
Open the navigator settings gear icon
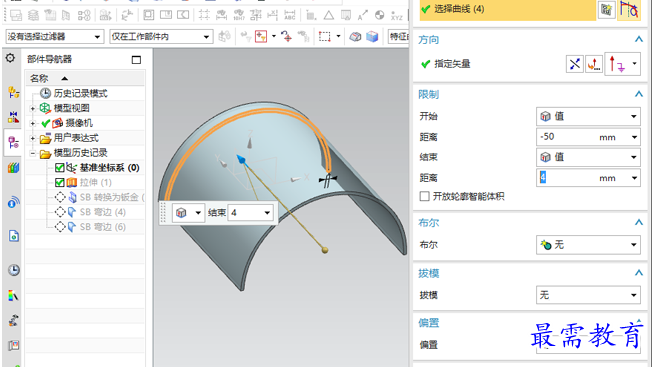tap(10, 58)
